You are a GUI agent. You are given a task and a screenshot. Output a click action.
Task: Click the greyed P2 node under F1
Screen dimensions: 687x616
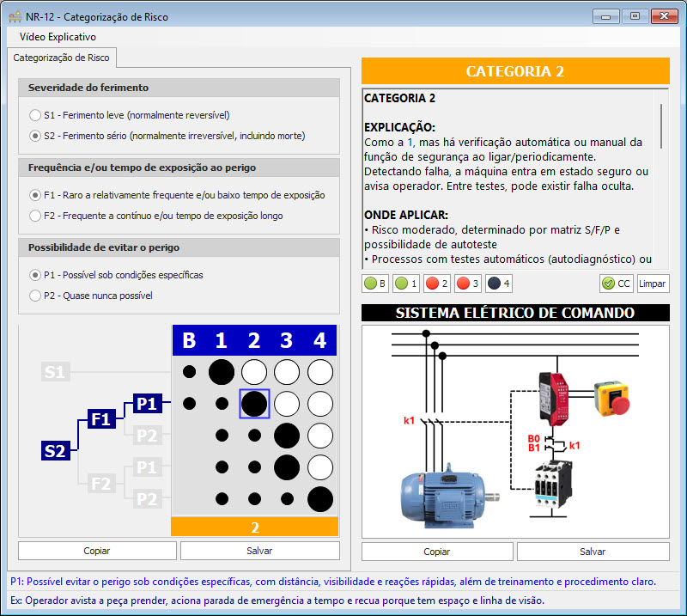pos(147,436)
